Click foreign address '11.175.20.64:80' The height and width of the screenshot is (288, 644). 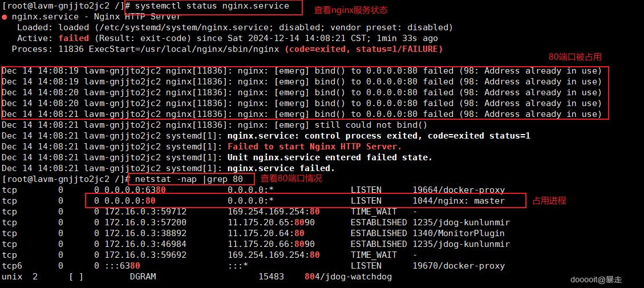[266, 233]
